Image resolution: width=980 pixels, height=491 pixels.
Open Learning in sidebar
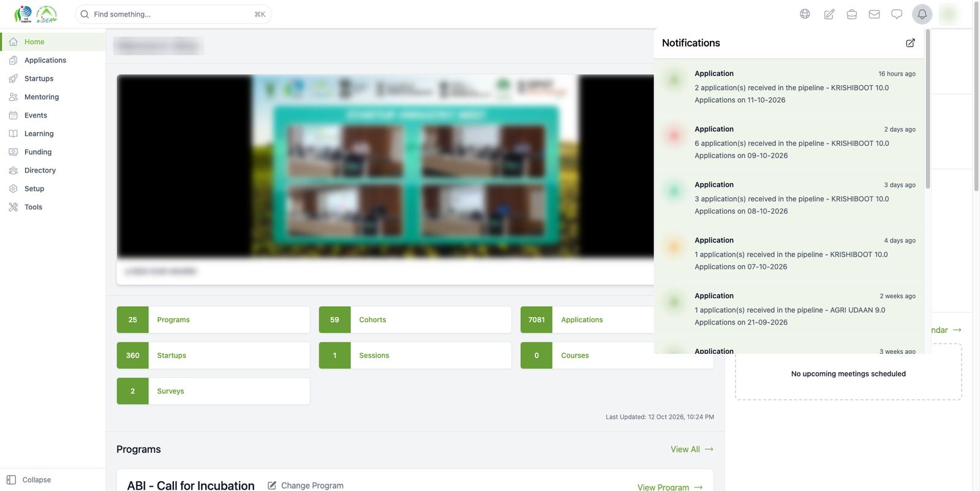click(53, 133)
